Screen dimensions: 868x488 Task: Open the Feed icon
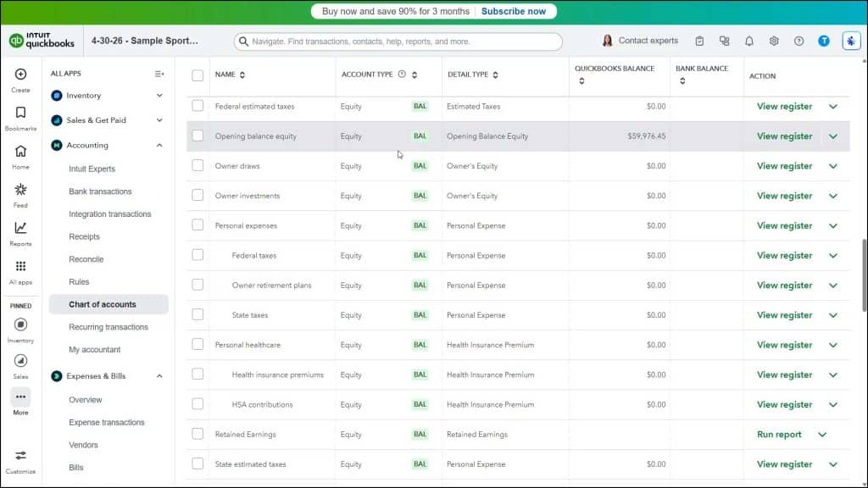point(20,190)
